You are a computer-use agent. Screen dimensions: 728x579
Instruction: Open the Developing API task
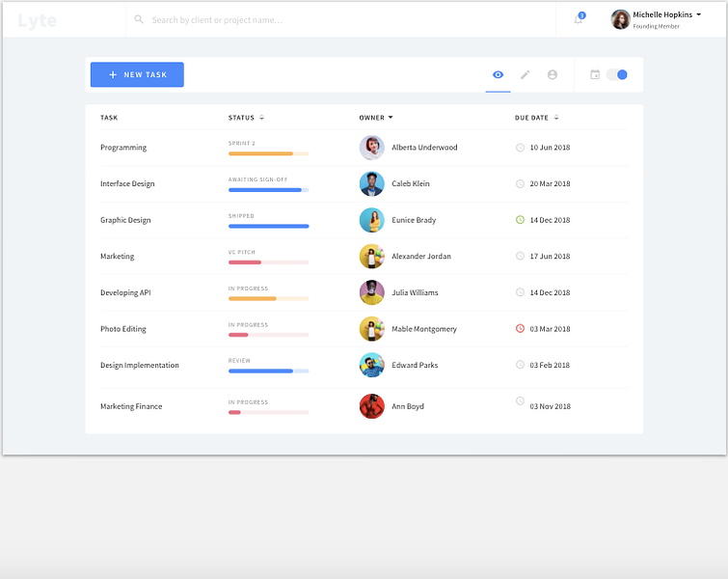pyautogui.click(x=125, y=292)
